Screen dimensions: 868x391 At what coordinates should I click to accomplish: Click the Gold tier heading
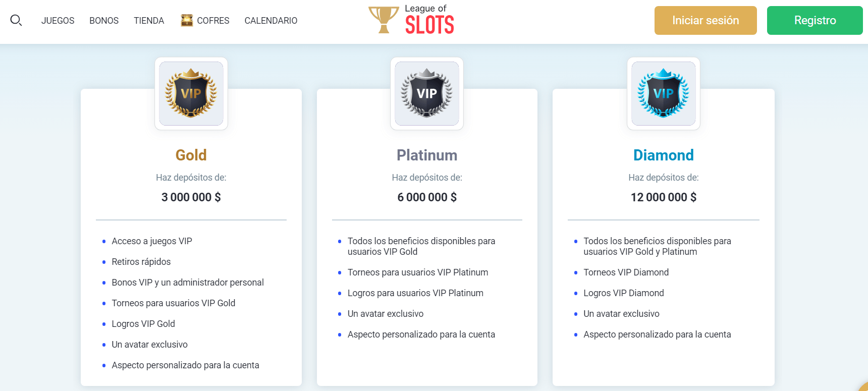pyautogui.click(x=191, y=155)
